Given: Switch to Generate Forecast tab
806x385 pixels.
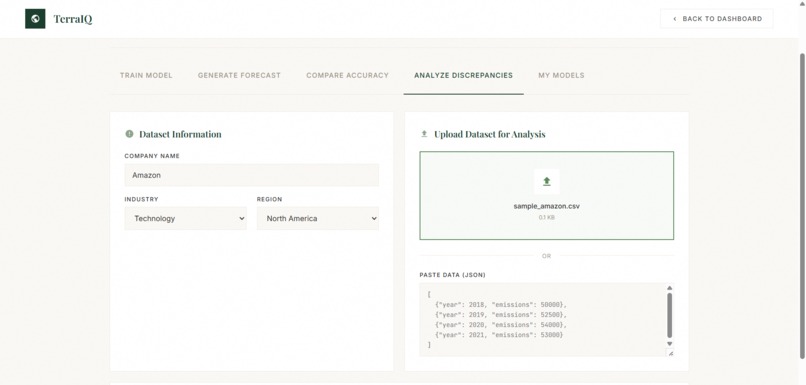Looking at the screenshot, I should [x=239, y=75].
